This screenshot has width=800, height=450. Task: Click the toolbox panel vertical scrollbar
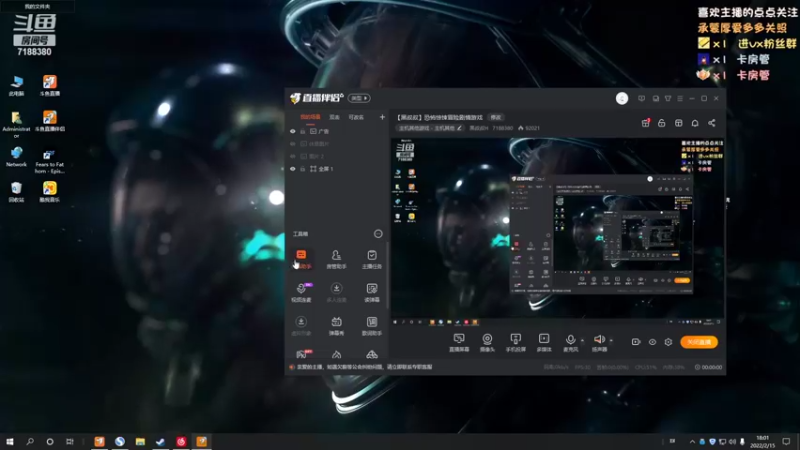click(x=387, y=276)
